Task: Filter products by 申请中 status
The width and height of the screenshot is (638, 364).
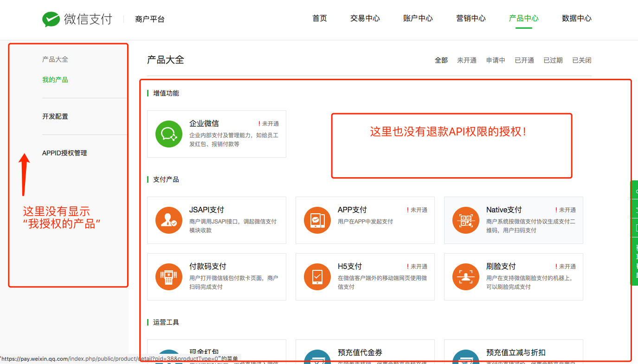Action: point(496,60)
